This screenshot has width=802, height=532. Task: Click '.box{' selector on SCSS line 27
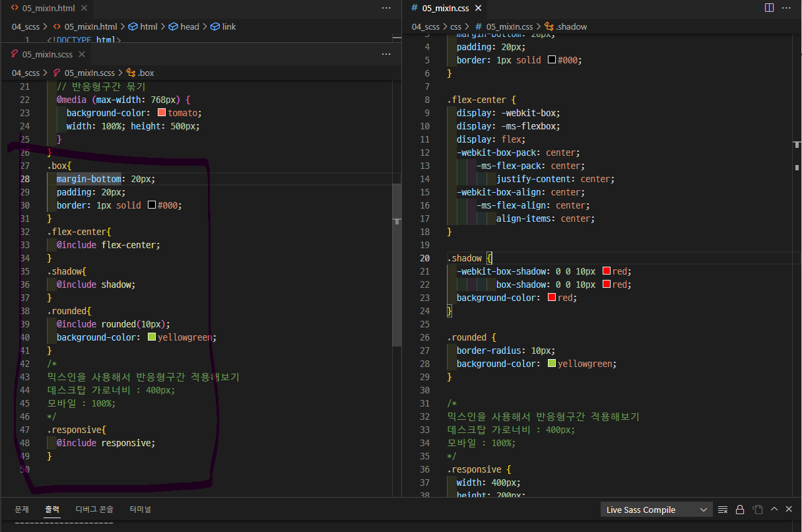[x=59, y=166]
